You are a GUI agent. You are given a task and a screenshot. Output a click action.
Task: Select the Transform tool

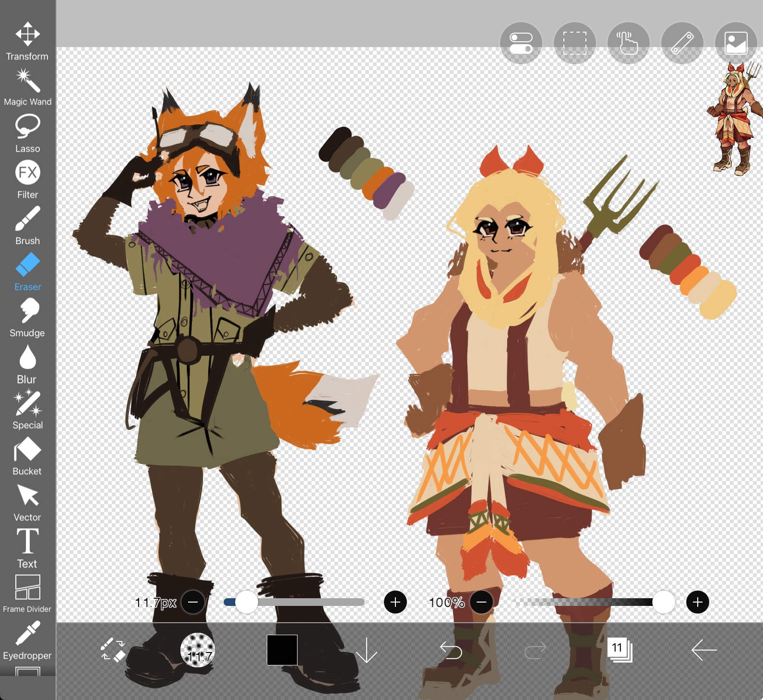click(x=27, y=41)
